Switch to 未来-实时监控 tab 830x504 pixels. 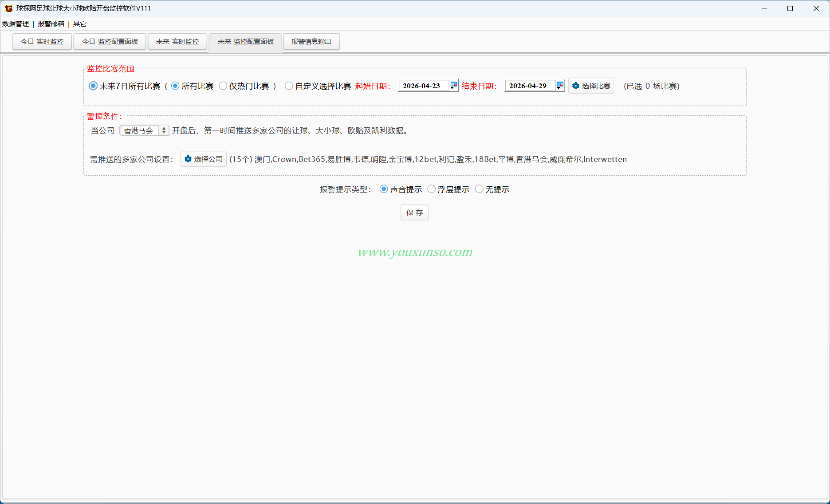click(177, 42)
